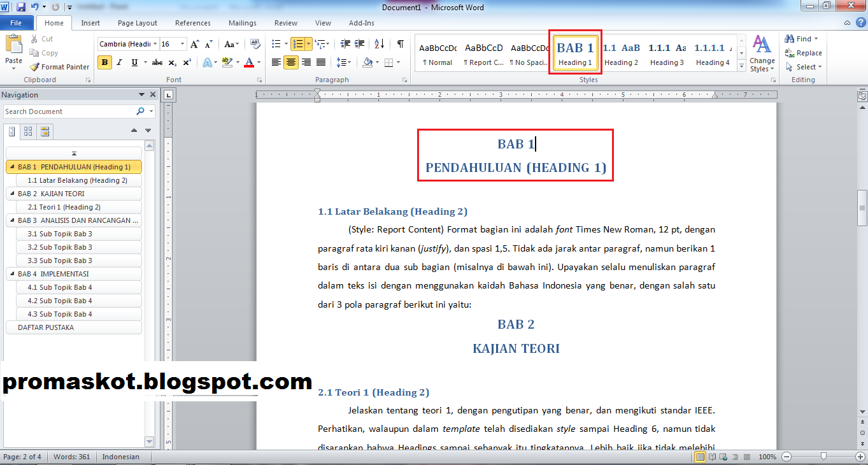
Task: Toggle Italic formatting
Action: (119, 62)
